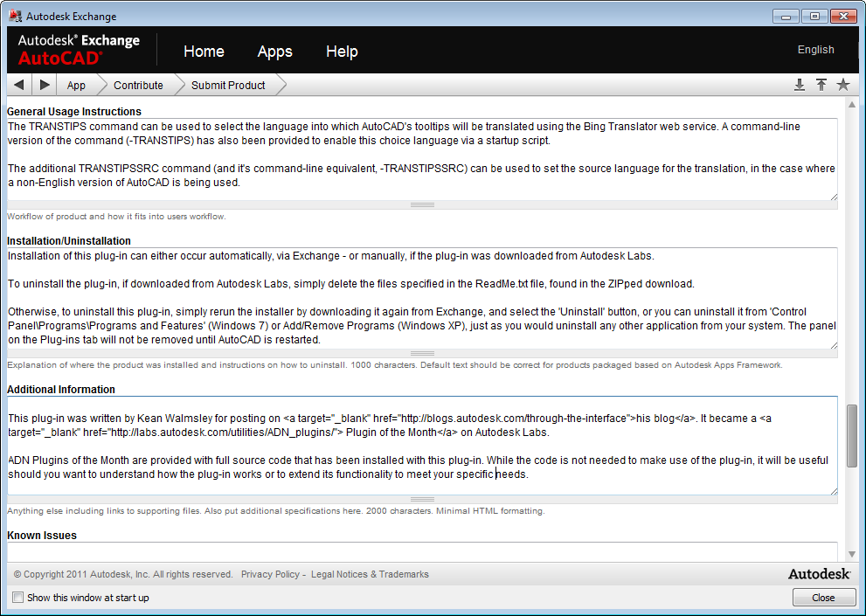Click the forward navigation arrow
866x616 pixels.
click(45, 85)
